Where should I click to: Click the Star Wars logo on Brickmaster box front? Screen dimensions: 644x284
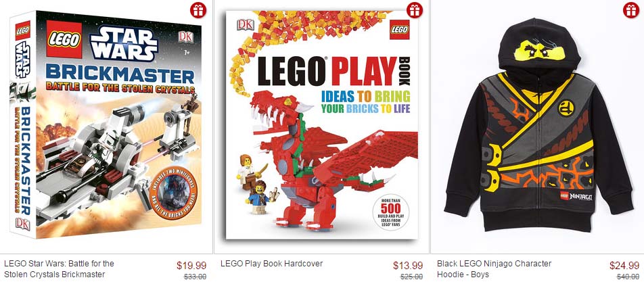[124, 43]
